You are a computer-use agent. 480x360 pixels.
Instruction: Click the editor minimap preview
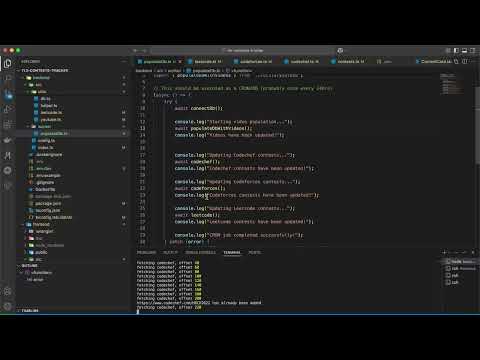452,84
